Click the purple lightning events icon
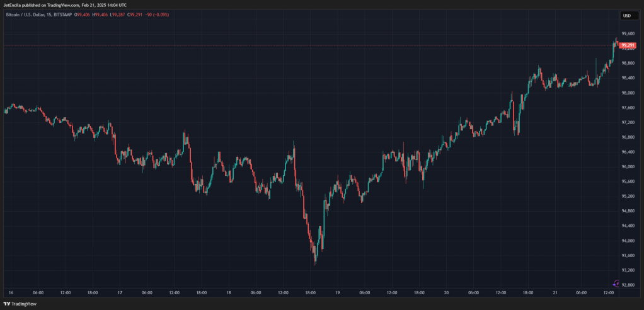 (616, 284)
